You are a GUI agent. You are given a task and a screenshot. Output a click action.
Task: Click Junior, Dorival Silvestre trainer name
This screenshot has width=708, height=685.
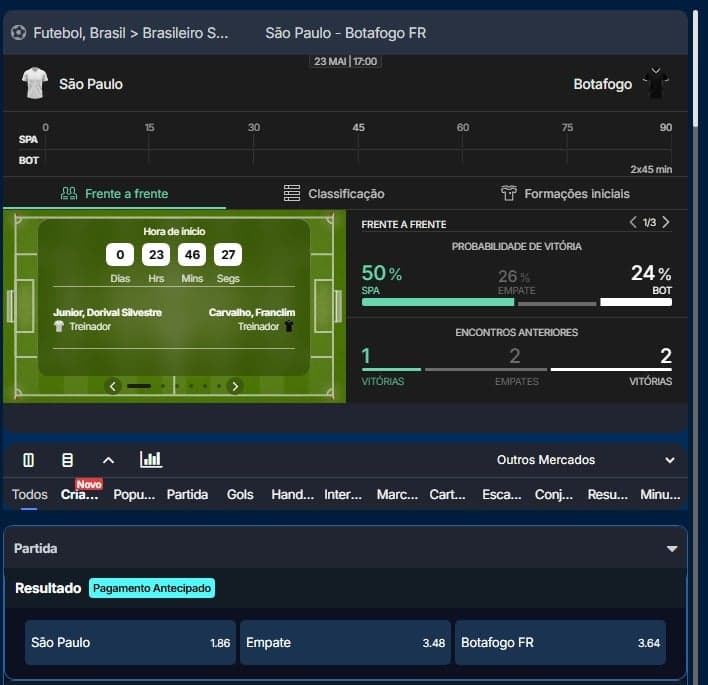107,312
